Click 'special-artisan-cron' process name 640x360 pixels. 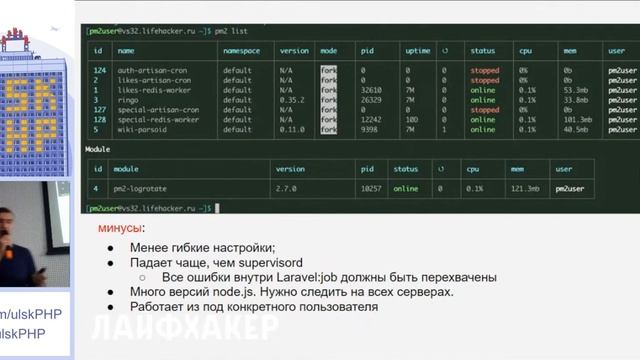coord(158,110)
